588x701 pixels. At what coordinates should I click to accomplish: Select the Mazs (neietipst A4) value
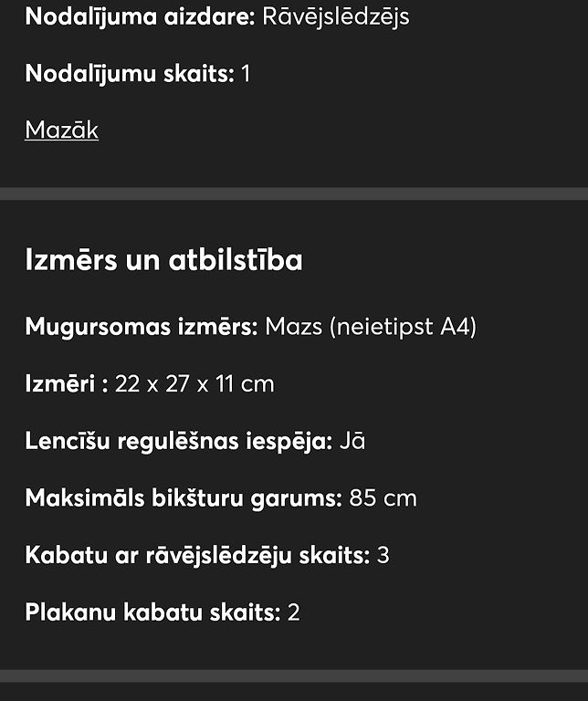[x=371, y=327]
